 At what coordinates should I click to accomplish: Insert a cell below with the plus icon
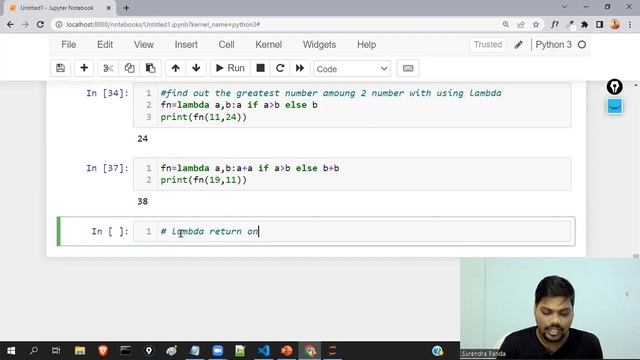84,68
